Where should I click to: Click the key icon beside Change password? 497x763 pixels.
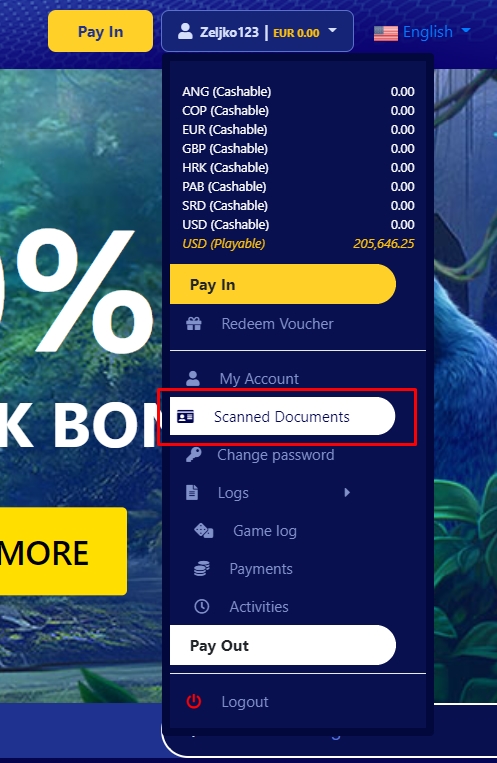pos(193,455)
